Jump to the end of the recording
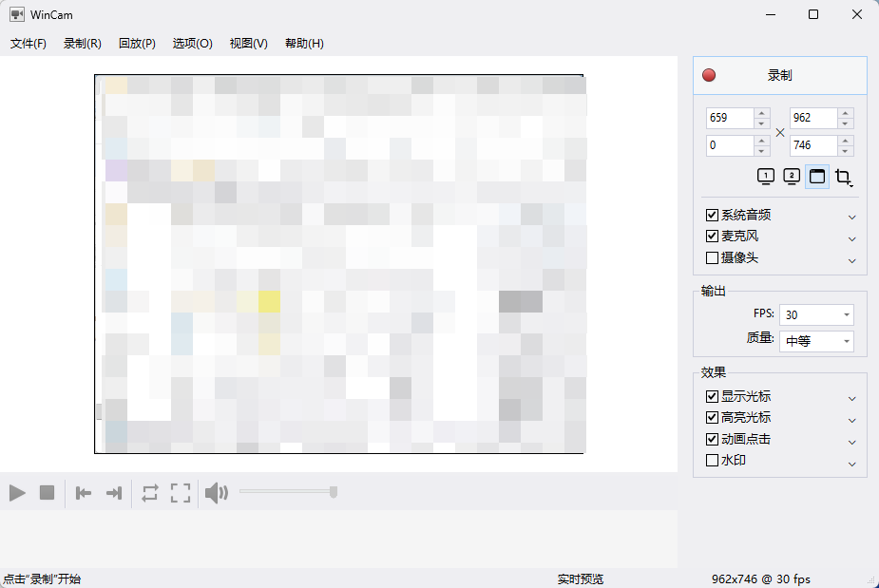The width and height of the screenshot is (879, 588). (x=114, y=493)
